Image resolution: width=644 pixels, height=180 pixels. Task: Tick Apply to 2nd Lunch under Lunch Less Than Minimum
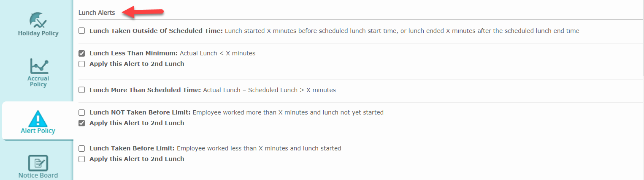82,64
